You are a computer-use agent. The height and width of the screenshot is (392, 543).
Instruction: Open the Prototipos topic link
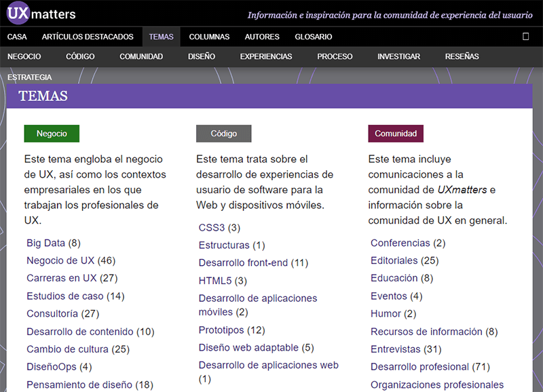pyautogui.click(x=221, y=330)
